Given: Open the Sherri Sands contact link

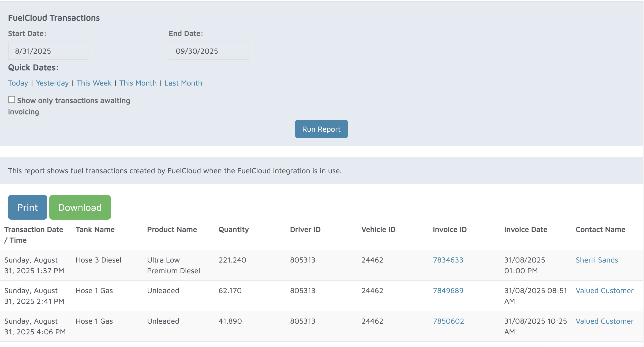Looking at the screenshot, I should coord(597,260).
